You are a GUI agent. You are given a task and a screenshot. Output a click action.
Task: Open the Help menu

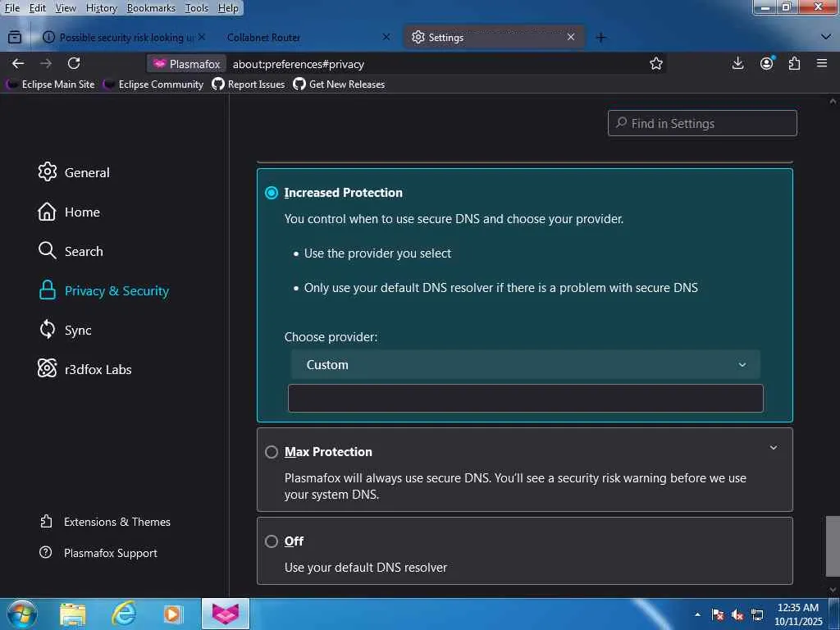tap(228, 8)
